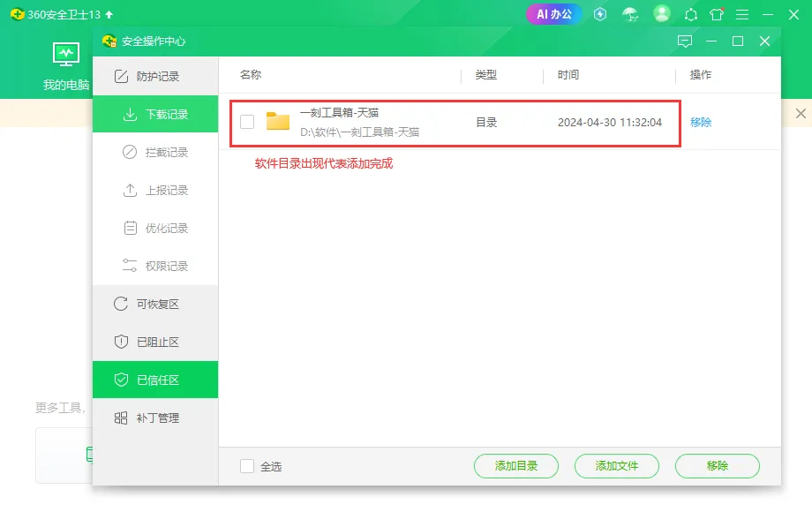The height and width of the screenshot is (512, 812).
Task: Open the 可恢复区 section
Action: pos(155,304)
